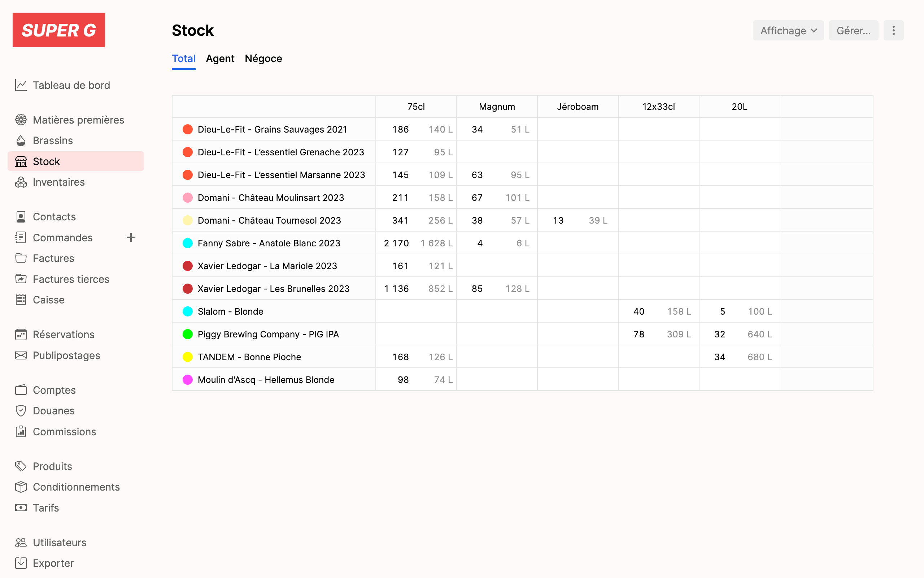This screenshot has height=578, width=924.
Task: Click green swatch of Piggy Brewing PIG IPA
Action: (x=187, y=334)
